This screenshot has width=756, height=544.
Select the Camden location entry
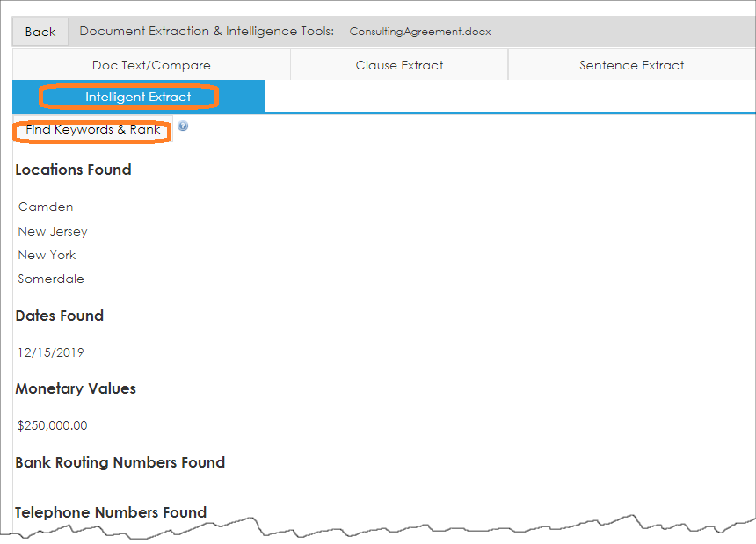tap(46, 207)
